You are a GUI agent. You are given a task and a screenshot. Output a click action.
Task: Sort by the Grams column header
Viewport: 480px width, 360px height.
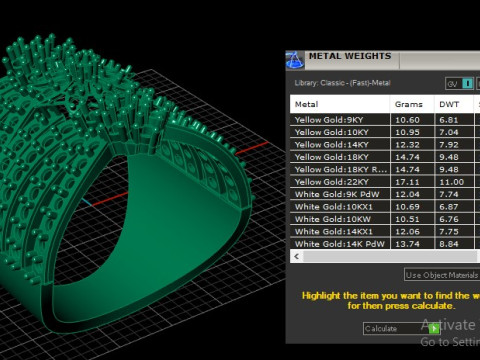coord(412,104)
